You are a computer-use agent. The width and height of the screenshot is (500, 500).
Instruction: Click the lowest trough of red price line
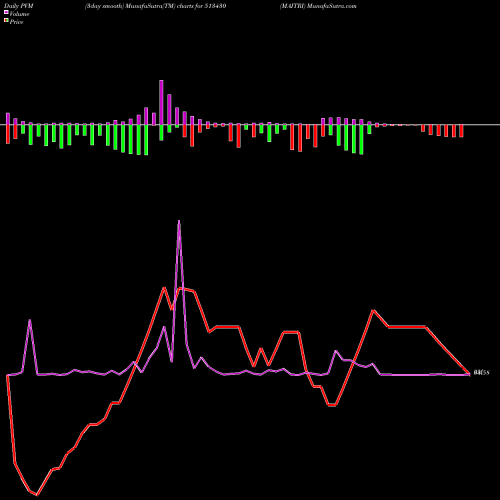click(37, 494)
